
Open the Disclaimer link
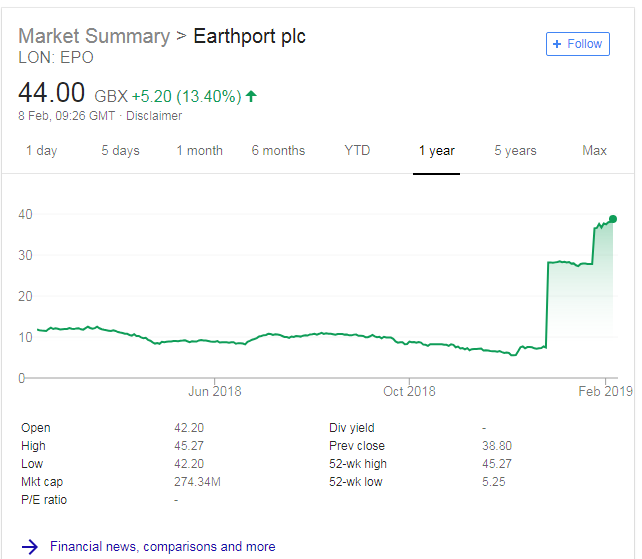(x=154, y=116)
